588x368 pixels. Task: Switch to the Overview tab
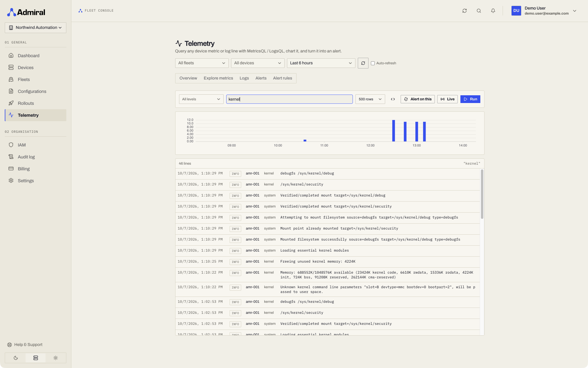[x=188, y=78]
